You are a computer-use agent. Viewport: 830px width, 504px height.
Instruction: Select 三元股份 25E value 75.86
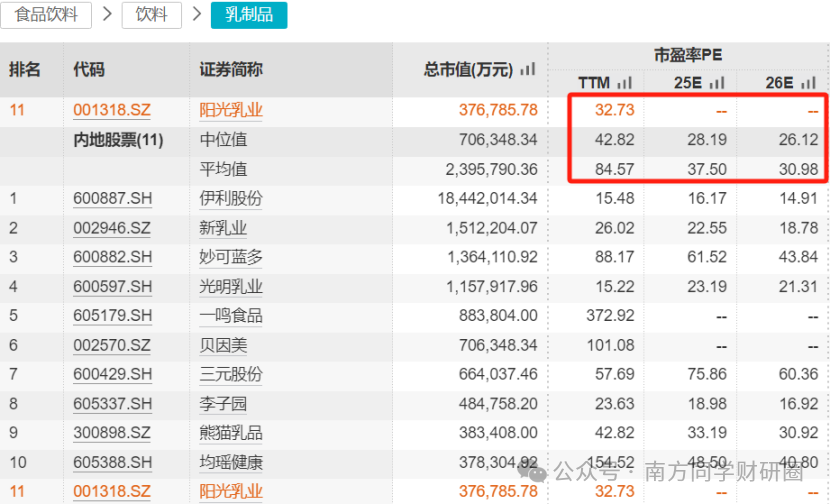point(707,375)
